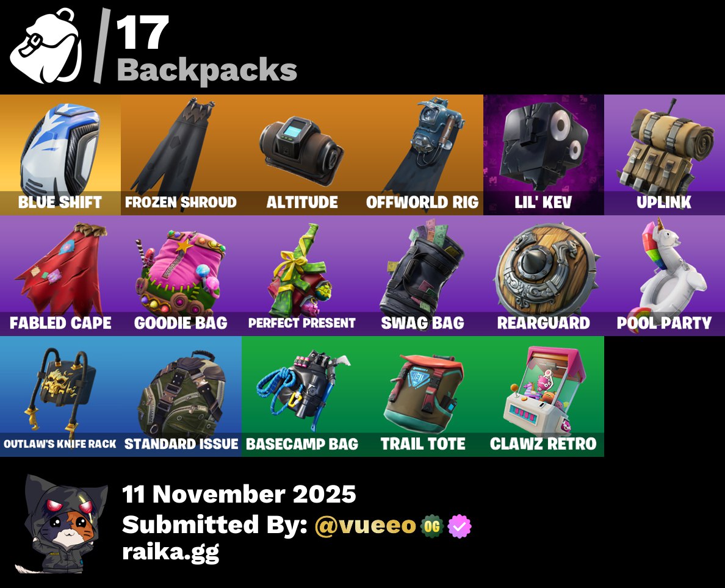
Task: Choose the Standard Issue backpack
Action: pos(181,396)
